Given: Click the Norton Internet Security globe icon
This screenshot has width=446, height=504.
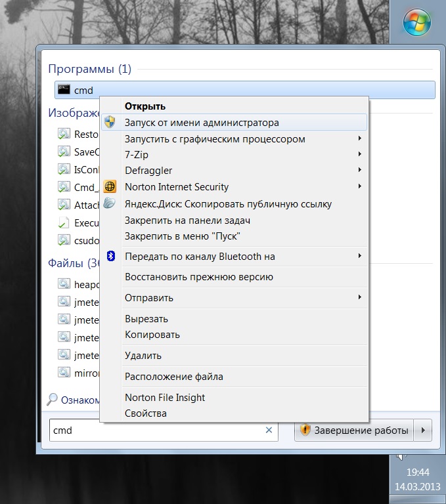Looking at the screenshot, I should (x=110, y=186).
